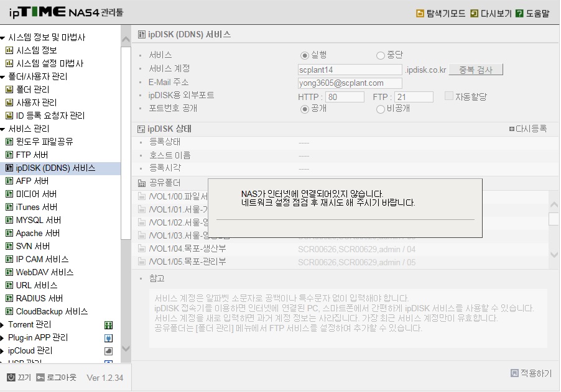Screen dimensions: 561x392
Task: Expand Torrent 관리 section
Action: [x=2, y=325]
